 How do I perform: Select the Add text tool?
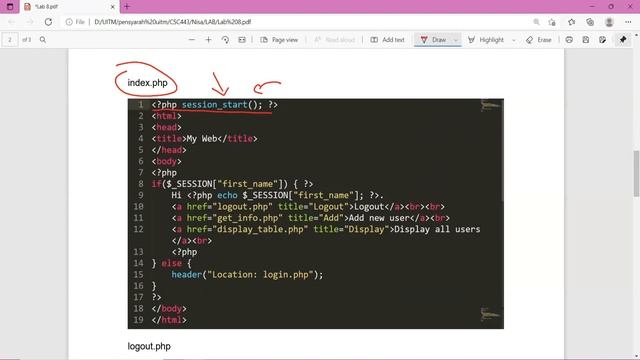click(x=387, y=40)
